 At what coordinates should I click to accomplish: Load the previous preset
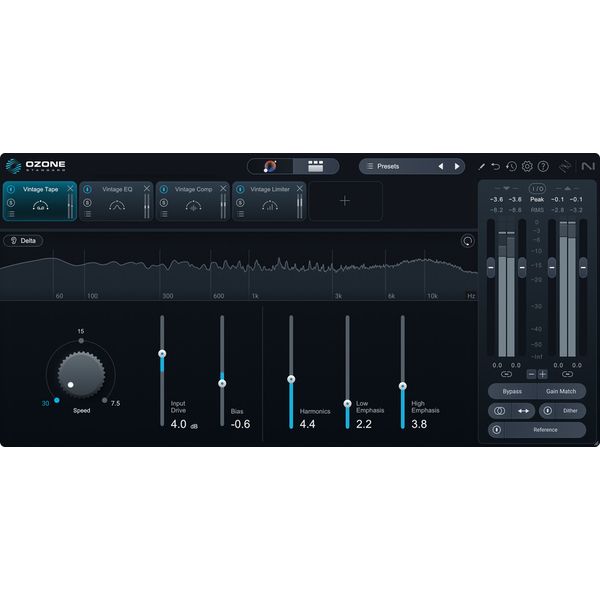point(441,166)
